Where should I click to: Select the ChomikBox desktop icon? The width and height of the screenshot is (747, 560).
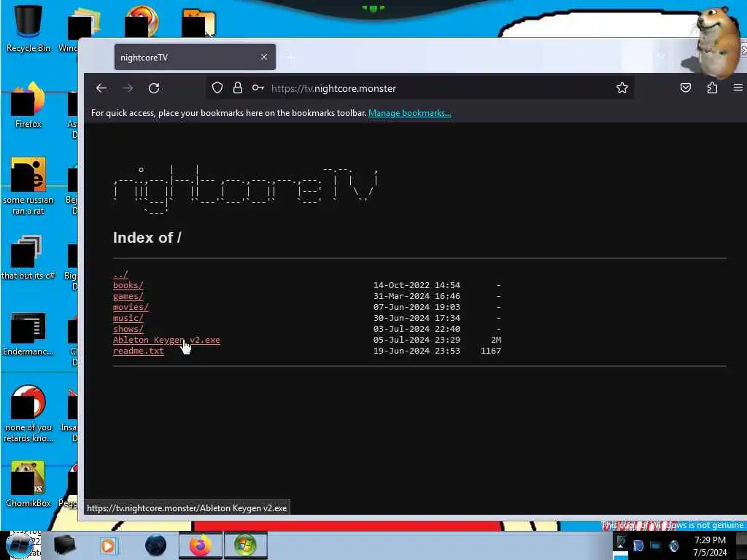click(28, 484)
